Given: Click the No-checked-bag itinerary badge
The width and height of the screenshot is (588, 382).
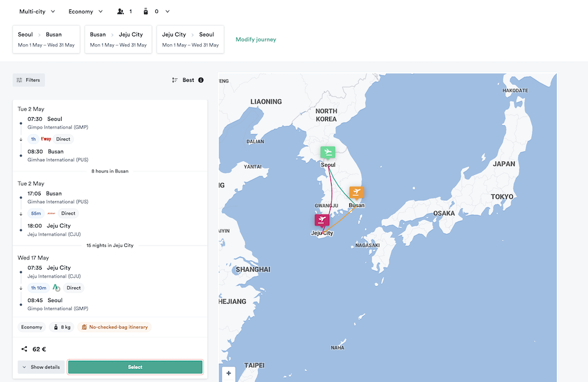Looking at the screenshot, I should coord(114,327).
